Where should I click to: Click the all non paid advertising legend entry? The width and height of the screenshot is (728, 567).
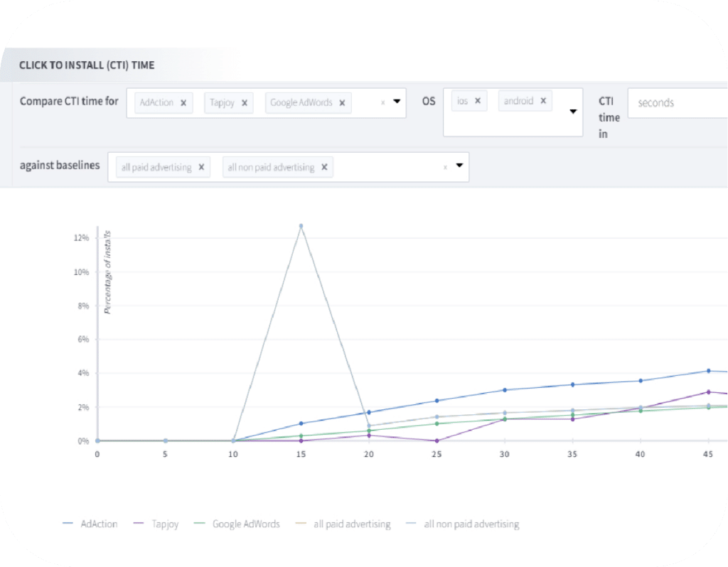click(471, 524)
